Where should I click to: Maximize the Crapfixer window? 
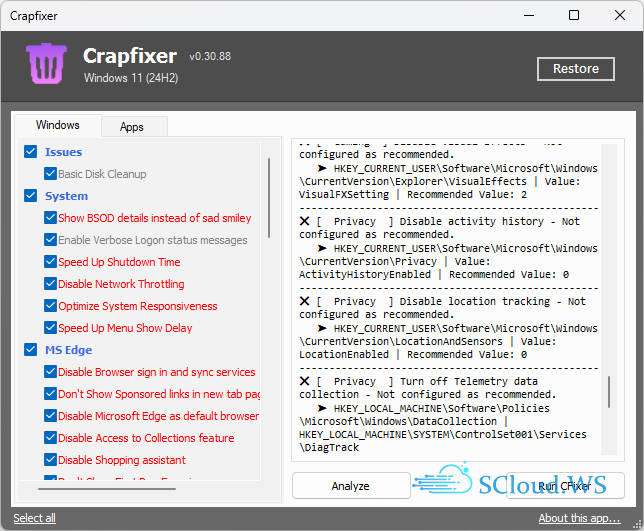pyautogui.click(x=574, y=15)
